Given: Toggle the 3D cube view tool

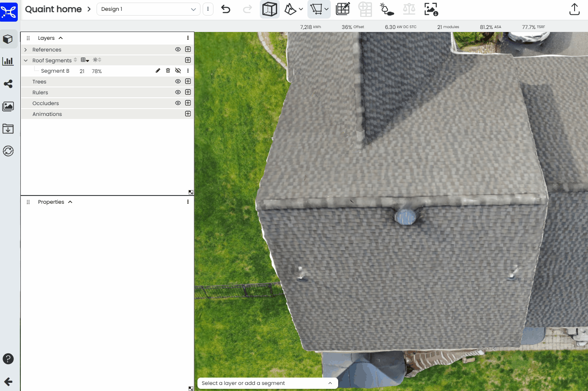Looking at the screenshot, I should (x=269, y=9).
